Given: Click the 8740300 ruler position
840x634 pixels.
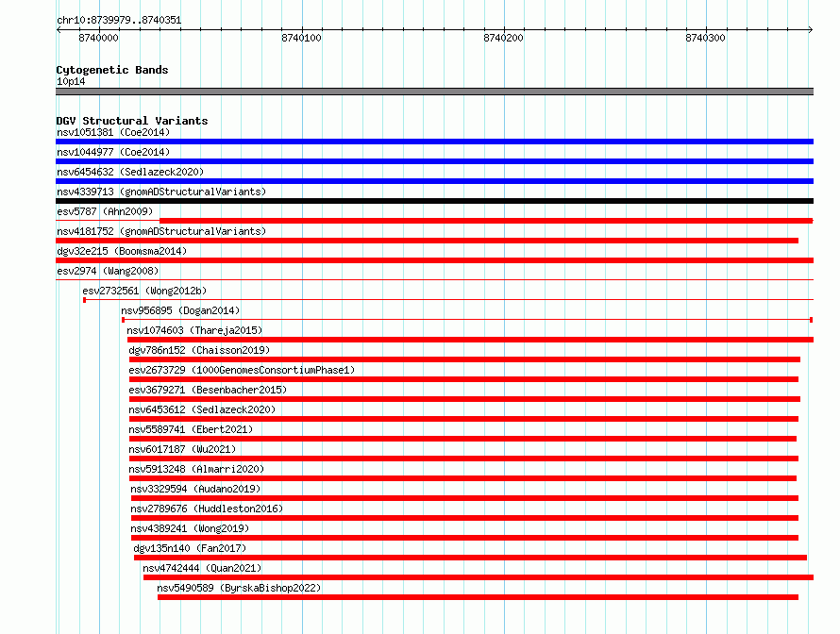Looking at the screenshot, I should pos(706,38).
